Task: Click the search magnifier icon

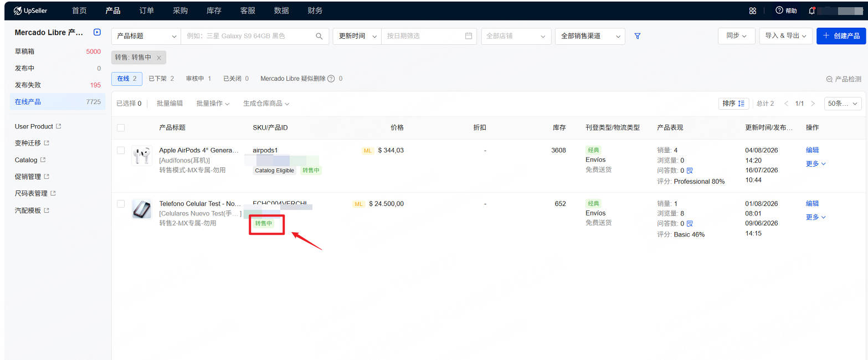Action: coord(319,36)
